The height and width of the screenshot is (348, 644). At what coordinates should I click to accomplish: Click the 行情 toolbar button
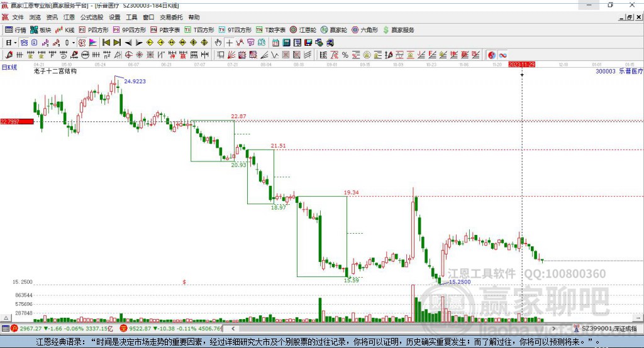(16, 30)
